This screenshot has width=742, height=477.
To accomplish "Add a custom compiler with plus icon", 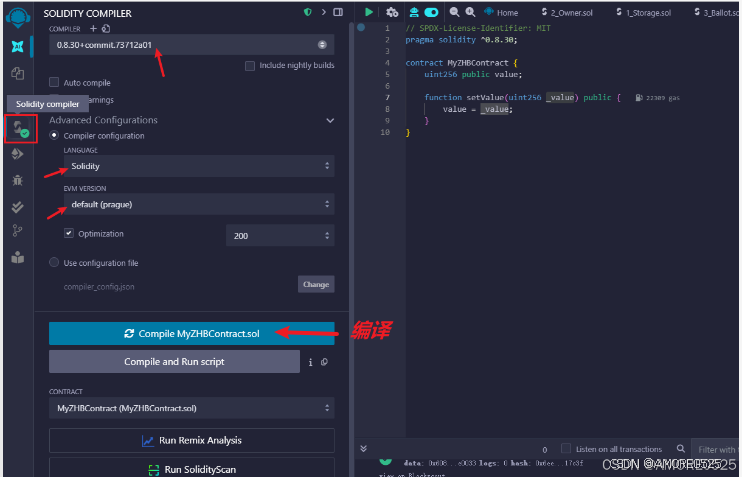I will (93, 29).
